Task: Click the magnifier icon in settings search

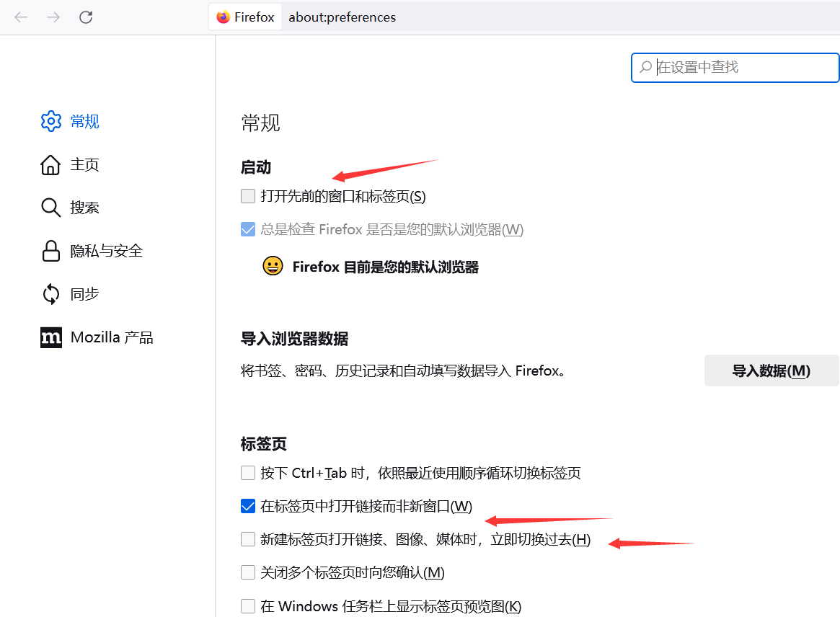Action: click(646, 67)
